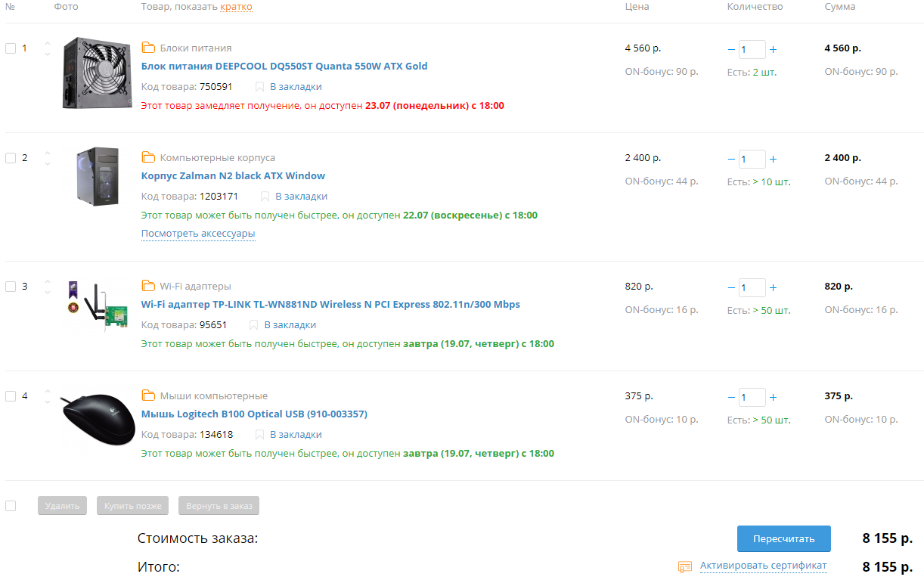Move the DEEPCOOL power supply row up
This screenshot has height=583, width=924.
[x=48, y=43]
